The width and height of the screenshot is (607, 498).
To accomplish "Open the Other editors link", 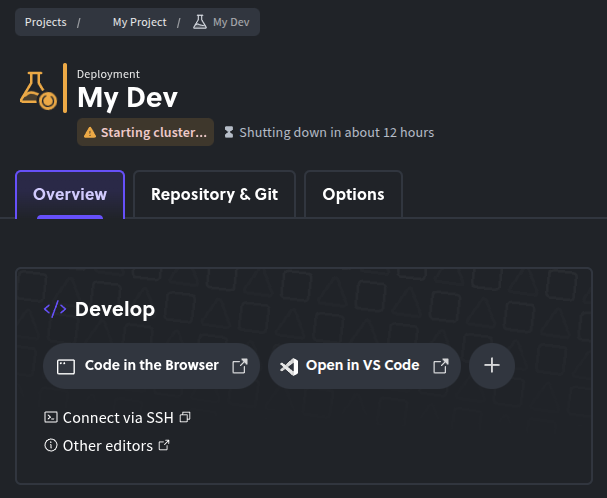I will [x=107, y=445].
